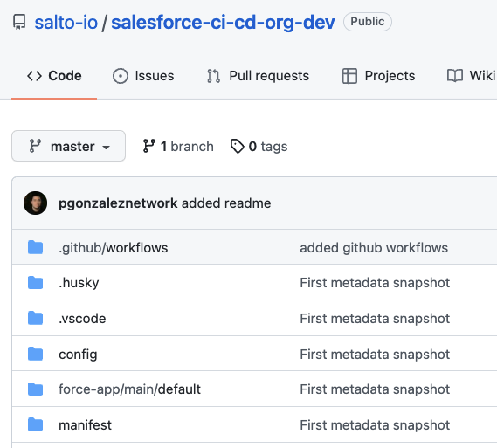
Task: Open the Issues tab
Action: pos(143,76)
